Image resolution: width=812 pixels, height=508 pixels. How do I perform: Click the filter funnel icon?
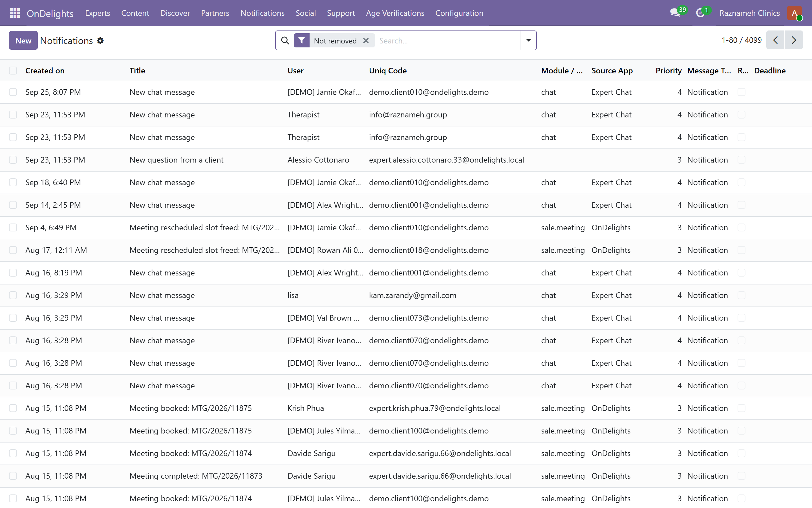click(x=302, y=41)
